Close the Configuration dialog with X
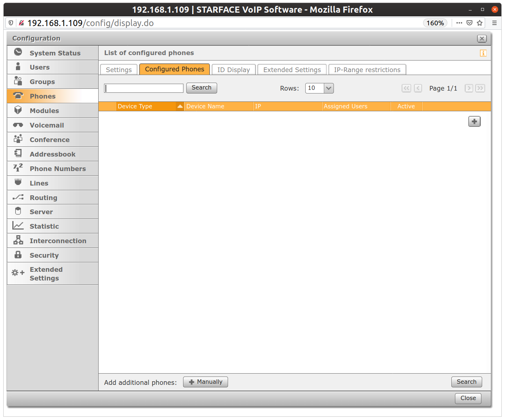Screen dimensions: 505x420 (x=482, y=38)
